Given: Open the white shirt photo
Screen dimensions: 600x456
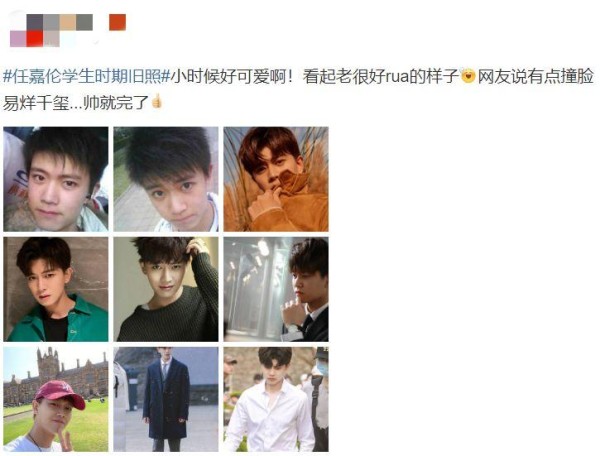Looking at the screenshot, I should coord(276,399).
